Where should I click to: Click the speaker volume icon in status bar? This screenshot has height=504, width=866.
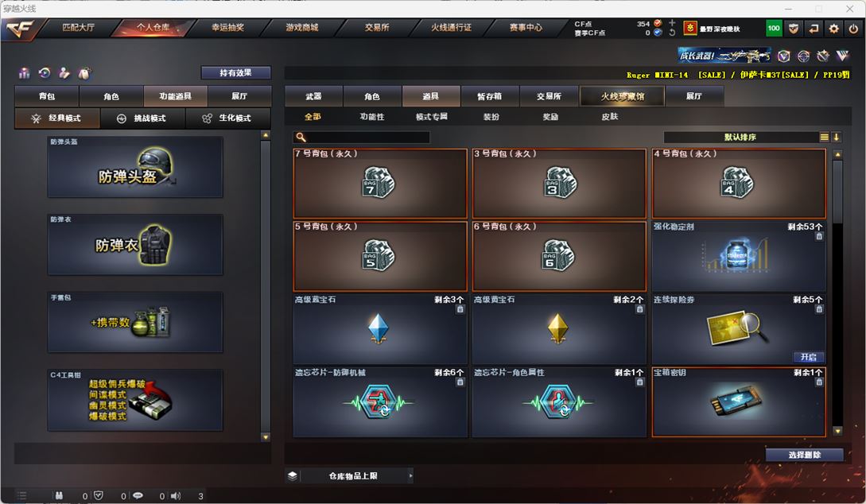pyautogui.click(x=176, y=496)
